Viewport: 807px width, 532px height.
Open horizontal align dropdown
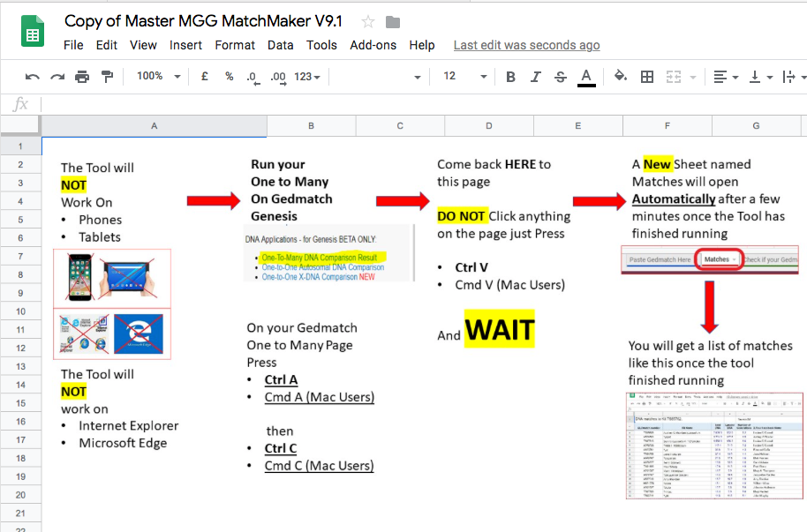(x=726, y=77)
